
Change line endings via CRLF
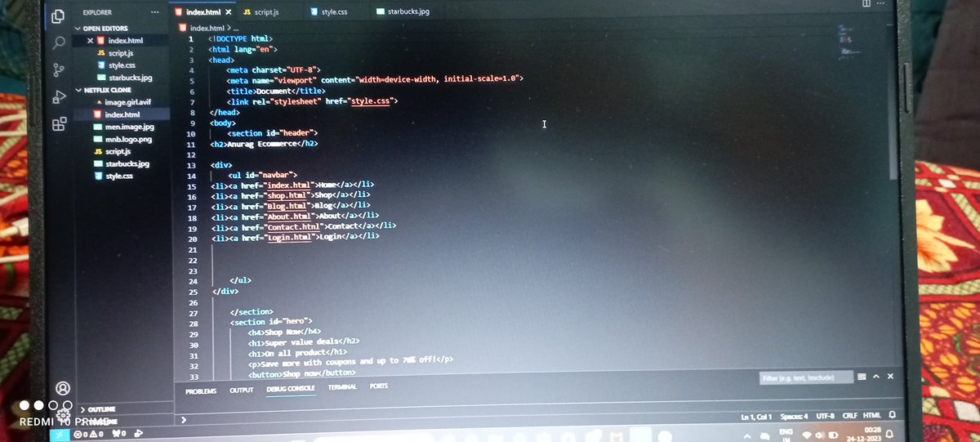(x=849, y=417)
